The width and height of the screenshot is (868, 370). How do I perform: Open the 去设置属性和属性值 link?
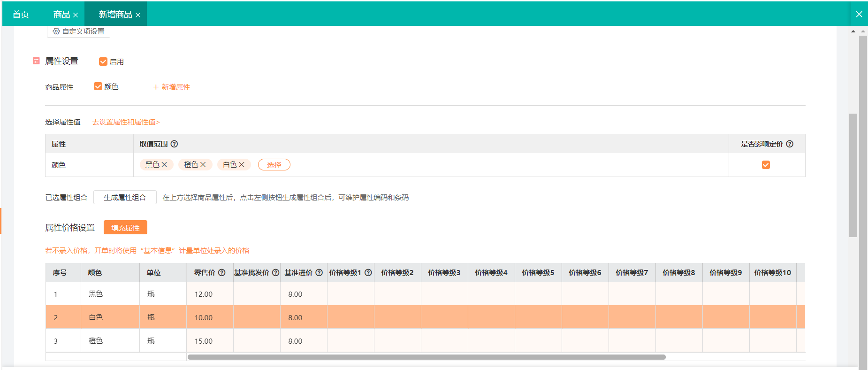pos(126,122)
